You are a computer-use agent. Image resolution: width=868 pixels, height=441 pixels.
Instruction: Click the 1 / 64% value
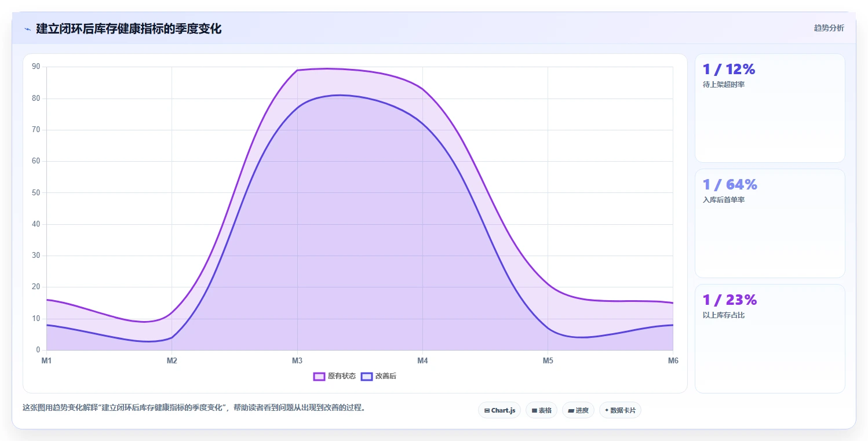coord(730,184)
